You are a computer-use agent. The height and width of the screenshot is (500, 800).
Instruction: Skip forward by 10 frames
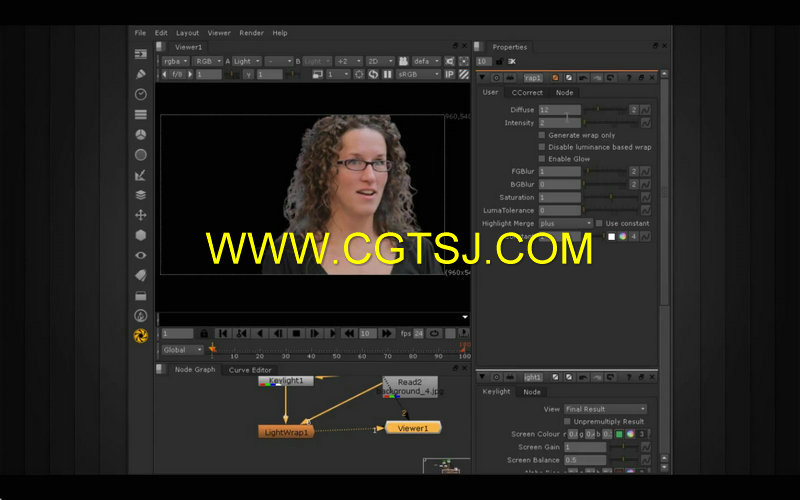tap(387, 334)
